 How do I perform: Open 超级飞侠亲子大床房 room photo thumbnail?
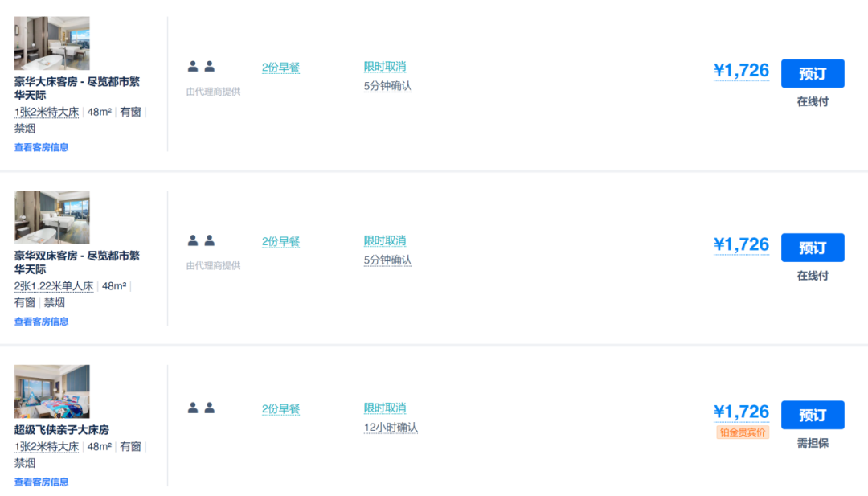52,391
